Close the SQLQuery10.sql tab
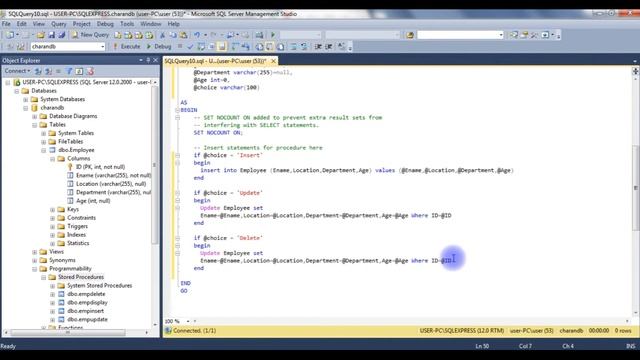This screenshot has height=360, width=640. (273, 61)
